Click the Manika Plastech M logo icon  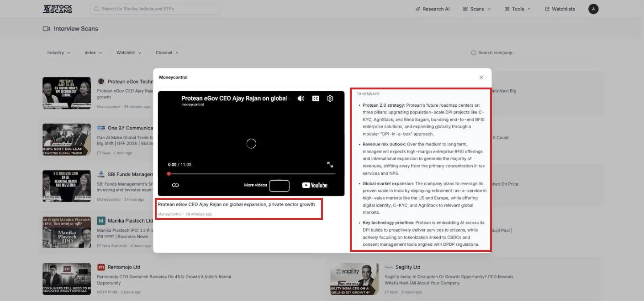pyautogui.click(x=101, y=221)
